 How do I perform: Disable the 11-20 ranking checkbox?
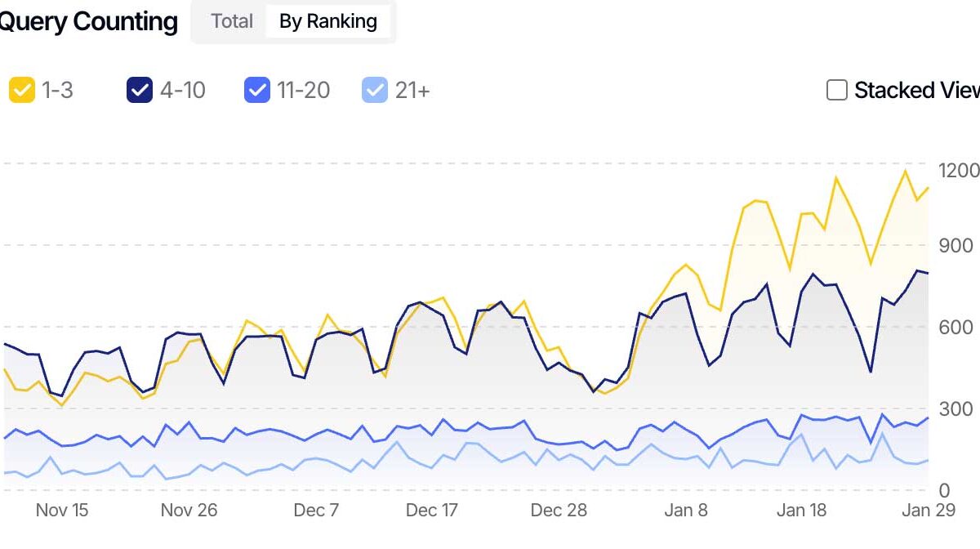(x=257, y=90)
